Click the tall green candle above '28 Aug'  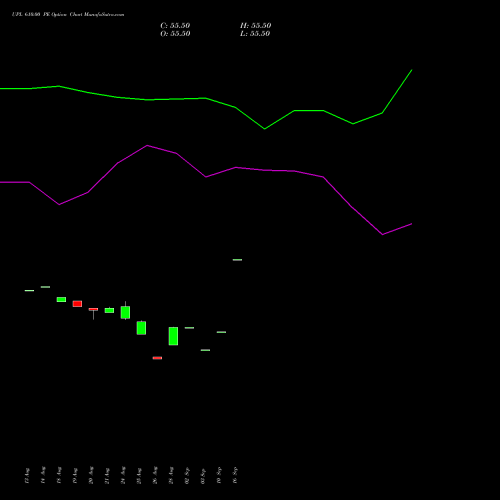click(173, 336)
